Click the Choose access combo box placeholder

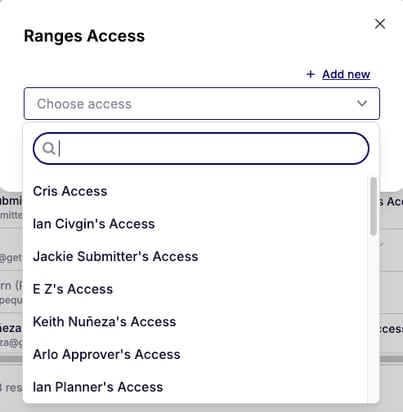[x=84, y=104]
